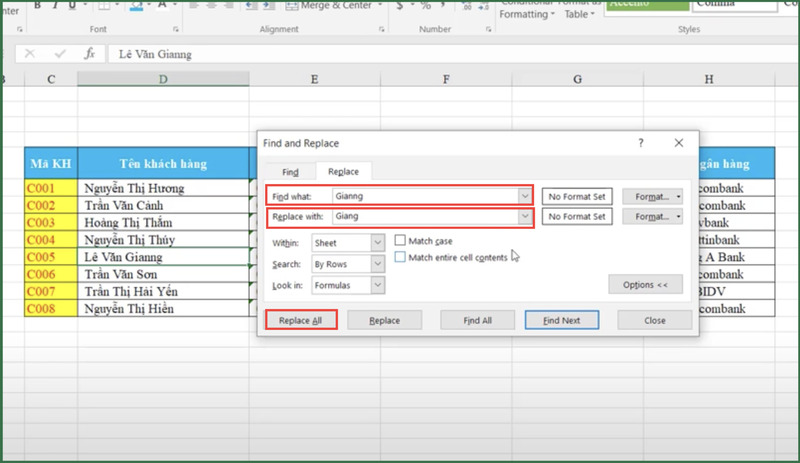Image resolution: width=800 pixels, height=463 pixels.
Task: Click the Find Next button
Action: pyautogui.click(x=562, y=321)
